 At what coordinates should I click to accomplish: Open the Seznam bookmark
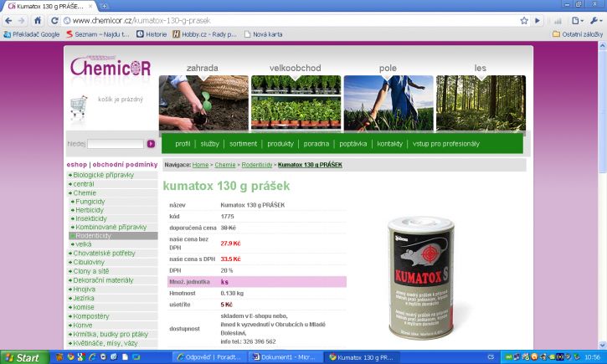point(98,34)
